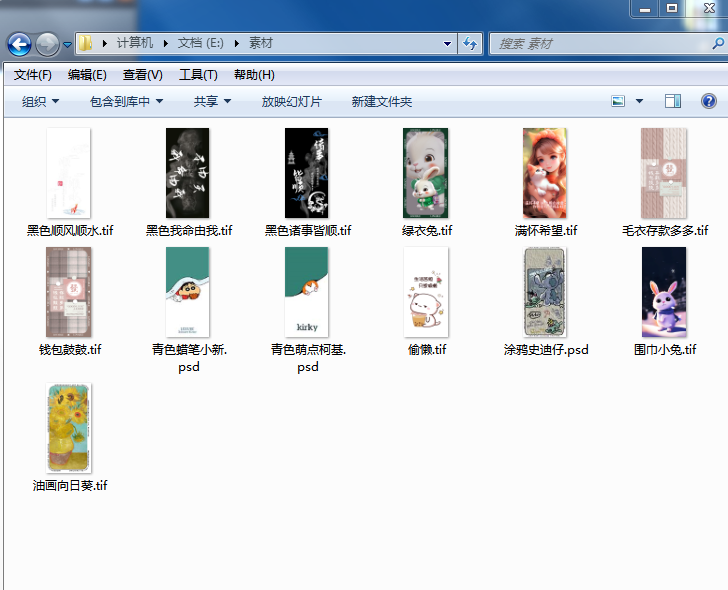728x590 pixels.
Task: Expand the arrow after 文档 (E:) breadcrumb
Action: click(x=237, y=44)
